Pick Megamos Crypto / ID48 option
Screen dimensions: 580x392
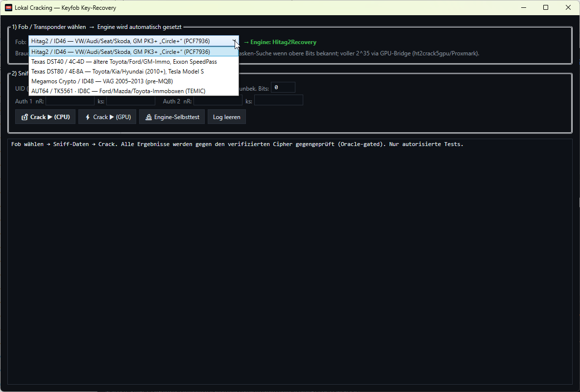click(x=134, y=81)
